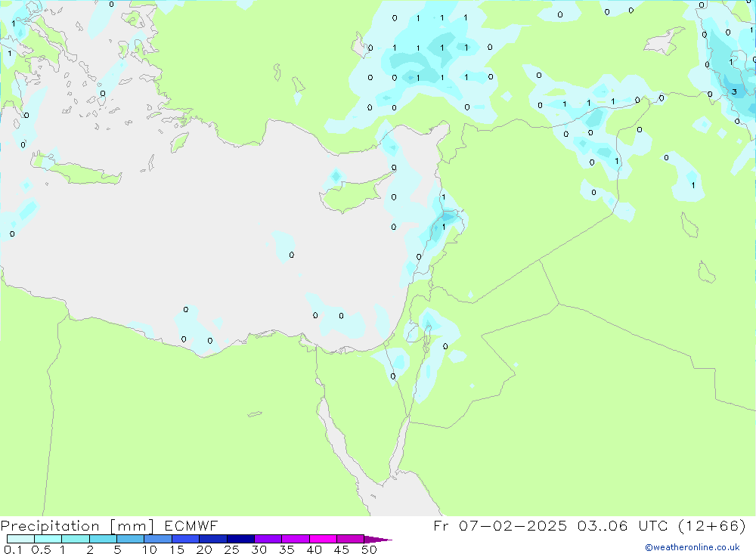Click the "Fr 07-02-2025" date text
Viewport: 756px width, 554px height.
pos(500,525)
